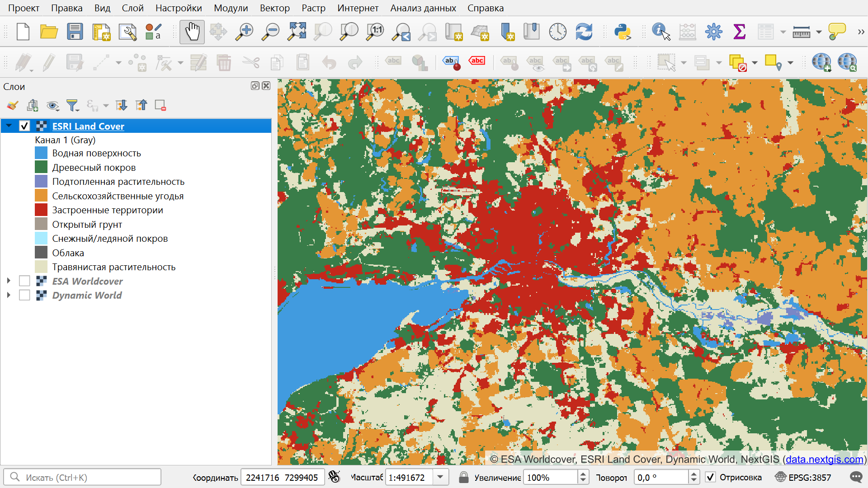Toggle the scale lock padlock
The width and height of the screenshot is (868, 488).
[x=463, y=477]
